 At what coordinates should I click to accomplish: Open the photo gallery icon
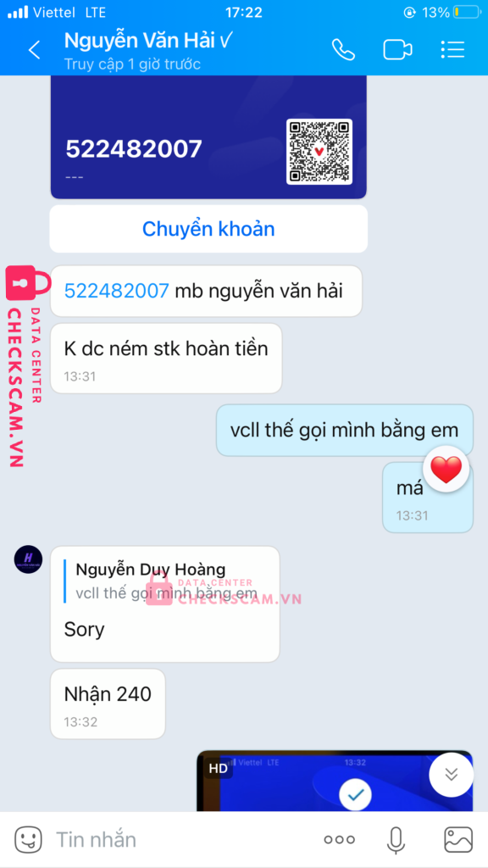(458, 840)
